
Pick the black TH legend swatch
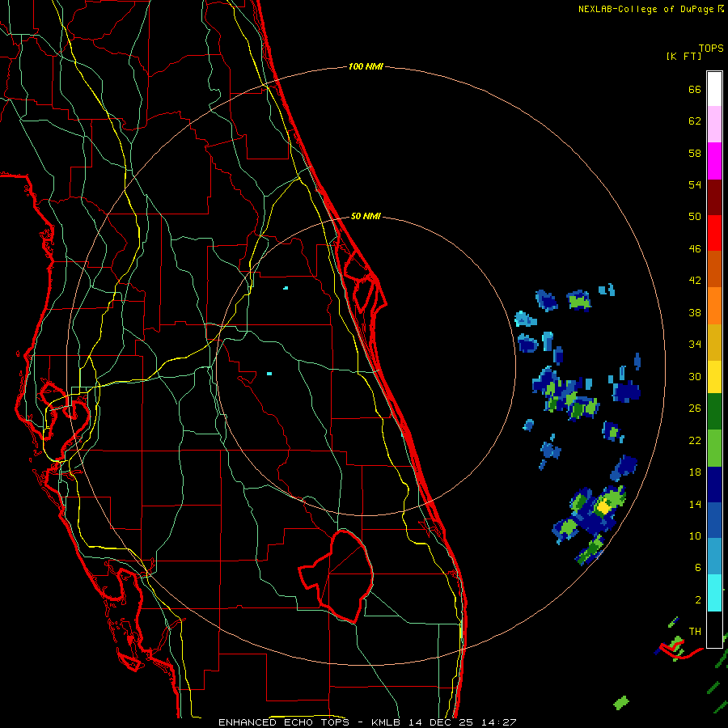714,629
